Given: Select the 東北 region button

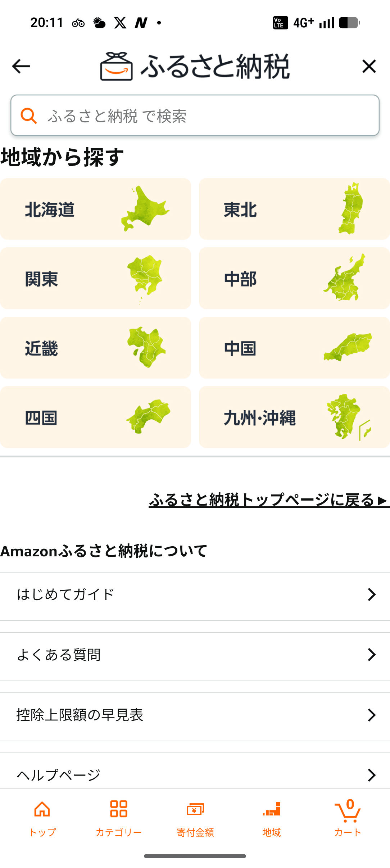Looking at the screenshot, I should (294, 209).
